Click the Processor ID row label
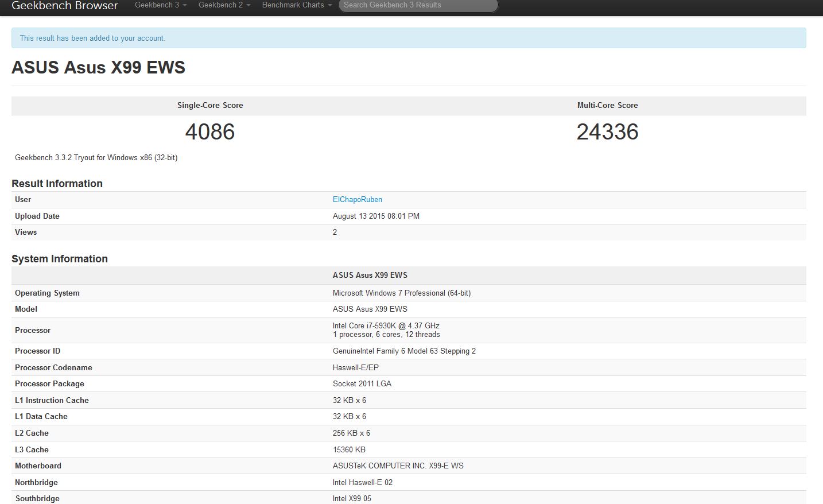The width and height of the screenshot is (823, 504). [x=37, y=351]
